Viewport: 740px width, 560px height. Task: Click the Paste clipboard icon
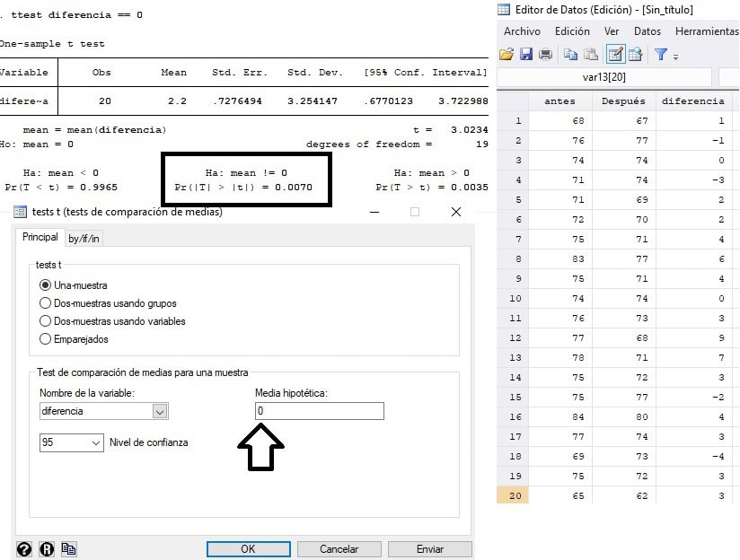[591, 55]
